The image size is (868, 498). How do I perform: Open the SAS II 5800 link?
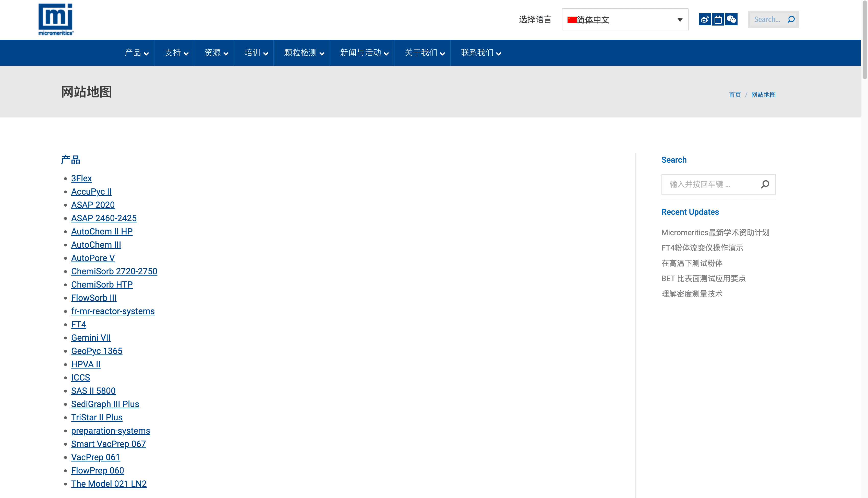(x=93, y=391)
